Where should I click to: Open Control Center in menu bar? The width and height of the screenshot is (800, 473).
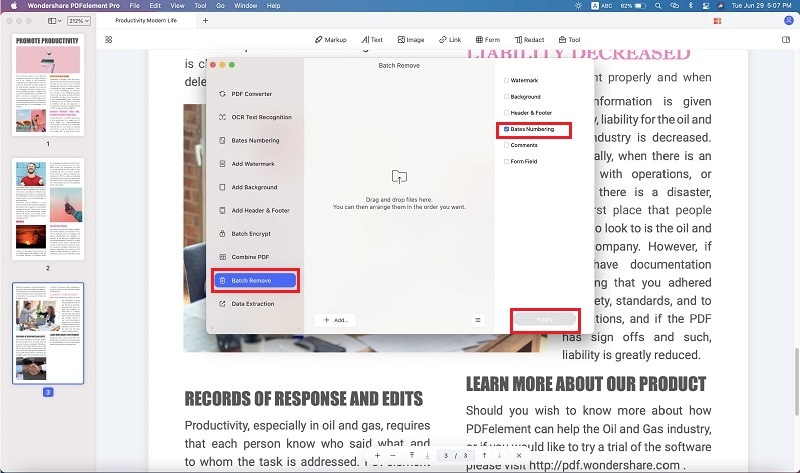point(706,6)
